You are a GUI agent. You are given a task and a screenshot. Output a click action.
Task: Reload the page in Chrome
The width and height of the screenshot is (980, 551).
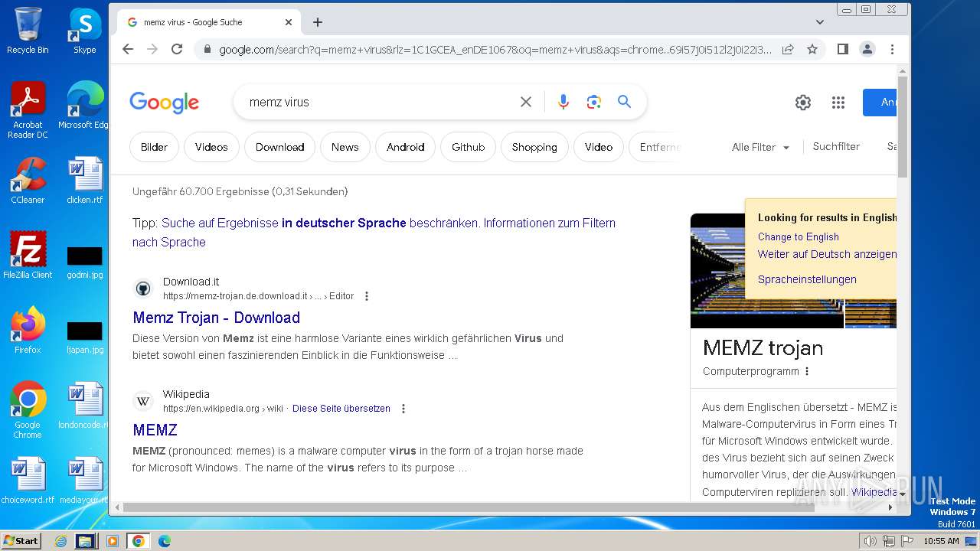177,49
